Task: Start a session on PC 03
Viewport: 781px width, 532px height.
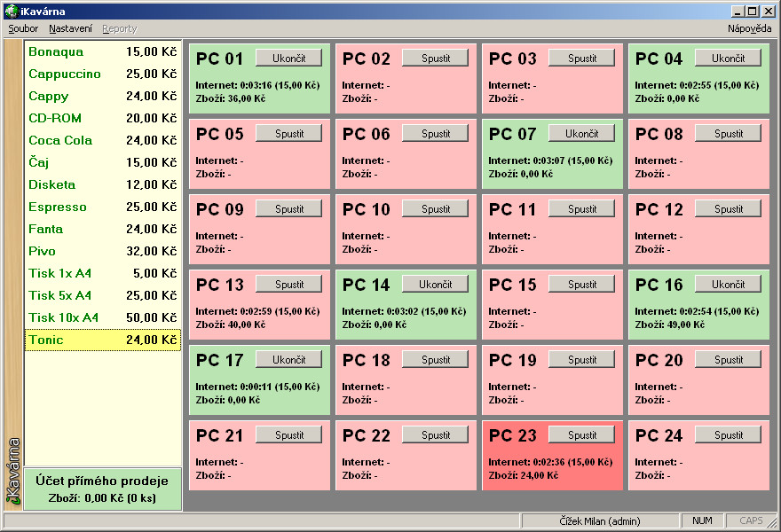Action: click(x=582, y=58)
